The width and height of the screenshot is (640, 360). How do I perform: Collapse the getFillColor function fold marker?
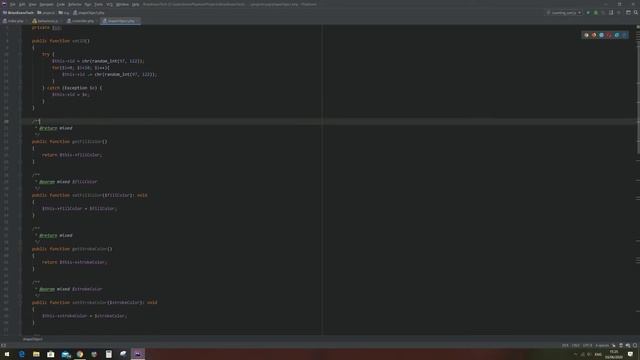point(20,142)
